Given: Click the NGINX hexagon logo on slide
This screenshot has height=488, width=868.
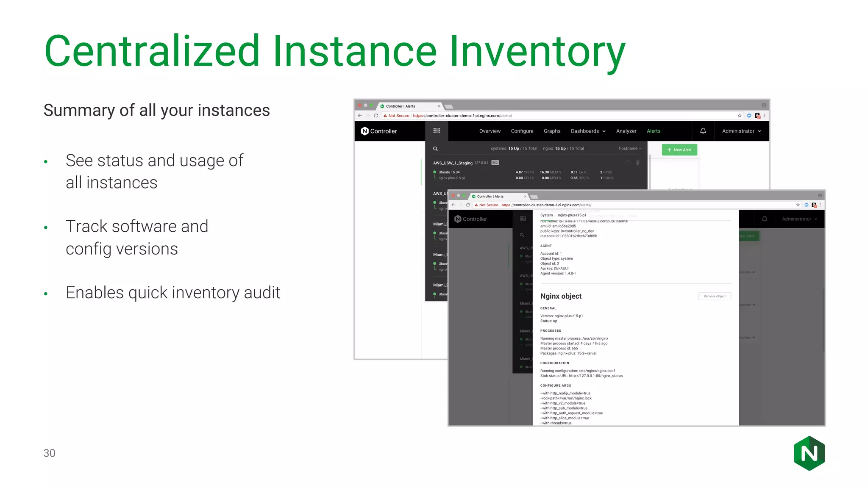Looking at the screenshot, I should click(809, 453).
